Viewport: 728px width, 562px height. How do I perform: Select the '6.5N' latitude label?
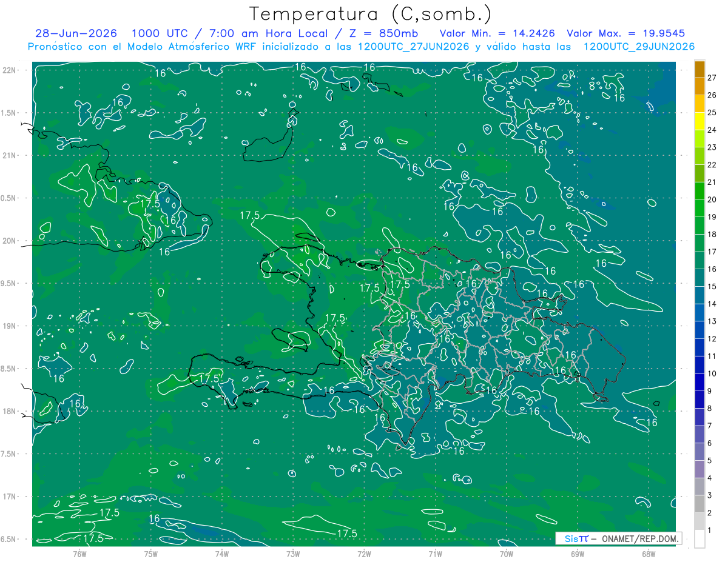pos(8,539)
